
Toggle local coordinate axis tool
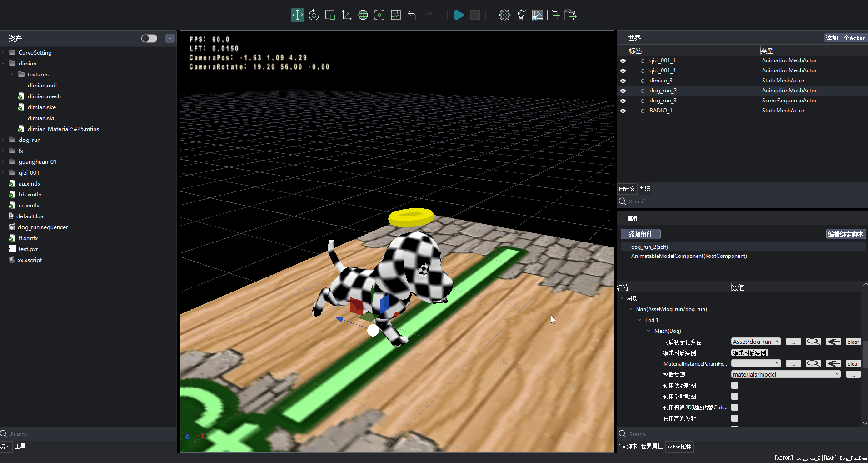(x=347, y=15)
